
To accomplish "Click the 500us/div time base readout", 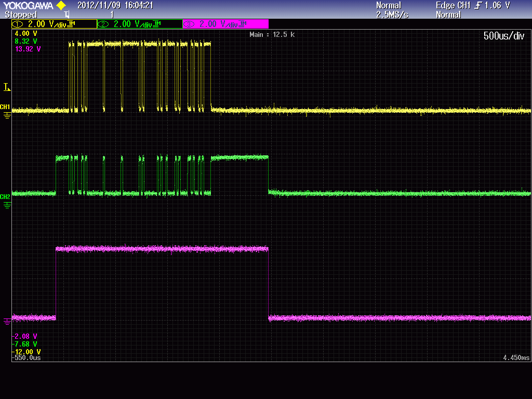I will coord(504,36).
